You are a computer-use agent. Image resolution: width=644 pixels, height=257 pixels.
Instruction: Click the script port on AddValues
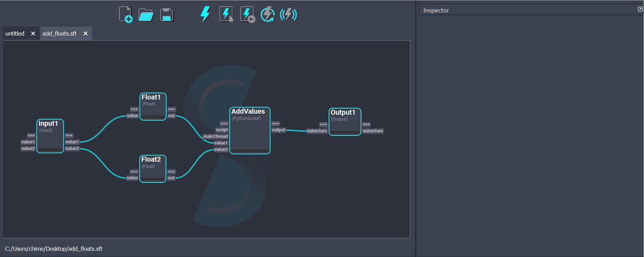pos(222,130)
